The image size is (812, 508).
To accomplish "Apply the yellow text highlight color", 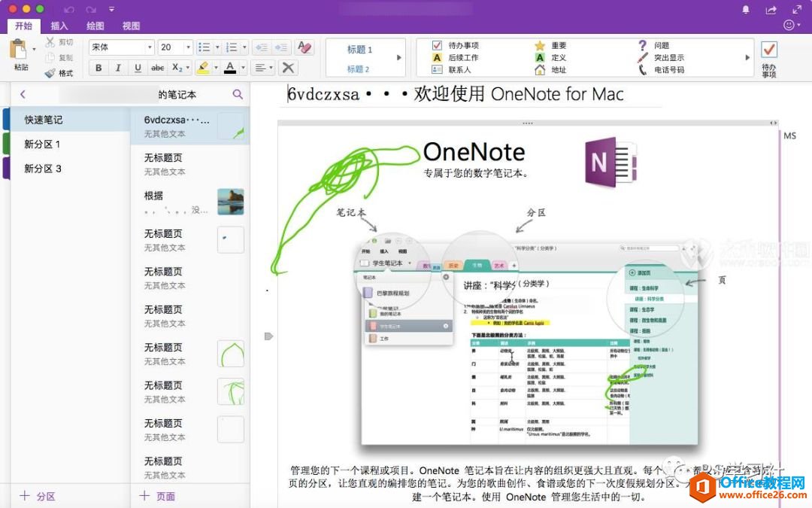I will tap(203, 68).
